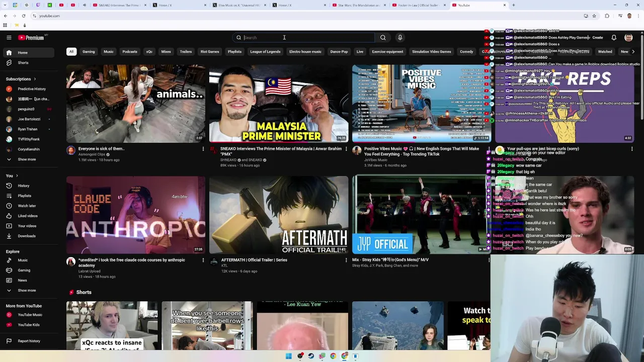Open Malaysia Prime Minister video thumbnail
Screen dimensions: 644x362
[x=279, y=104]
